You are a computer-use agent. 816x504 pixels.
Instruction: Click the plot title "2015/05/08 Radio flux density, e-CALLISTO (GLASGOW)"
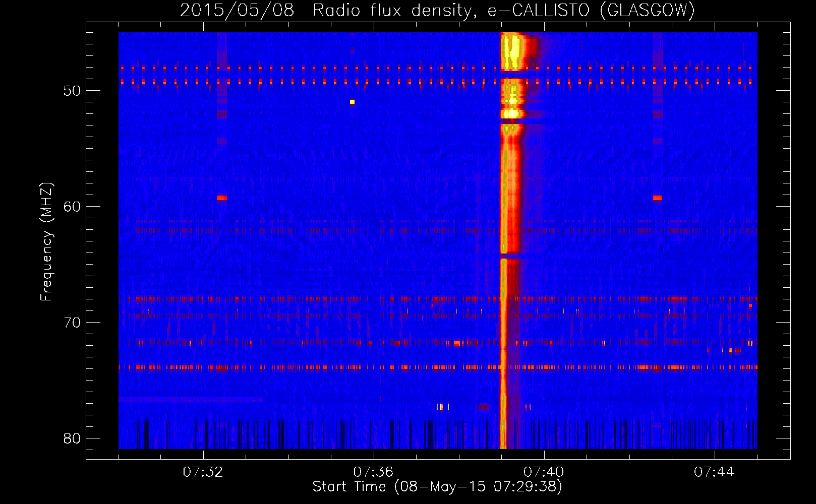(437, 10)
